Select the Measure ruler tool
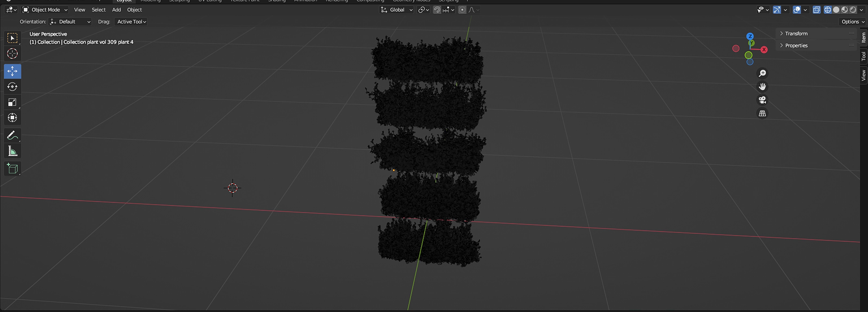 point(13,151)
